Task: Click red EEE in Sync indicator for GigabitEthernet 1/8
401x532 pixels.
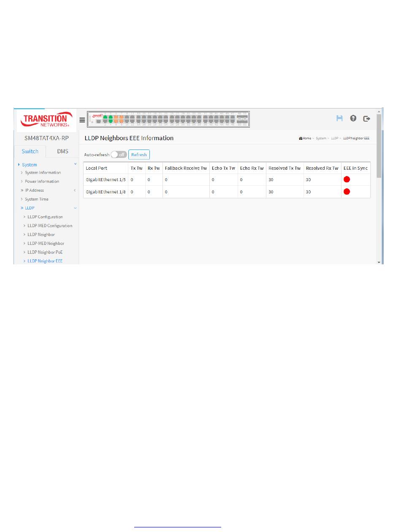Action: [x=347, y=192]
